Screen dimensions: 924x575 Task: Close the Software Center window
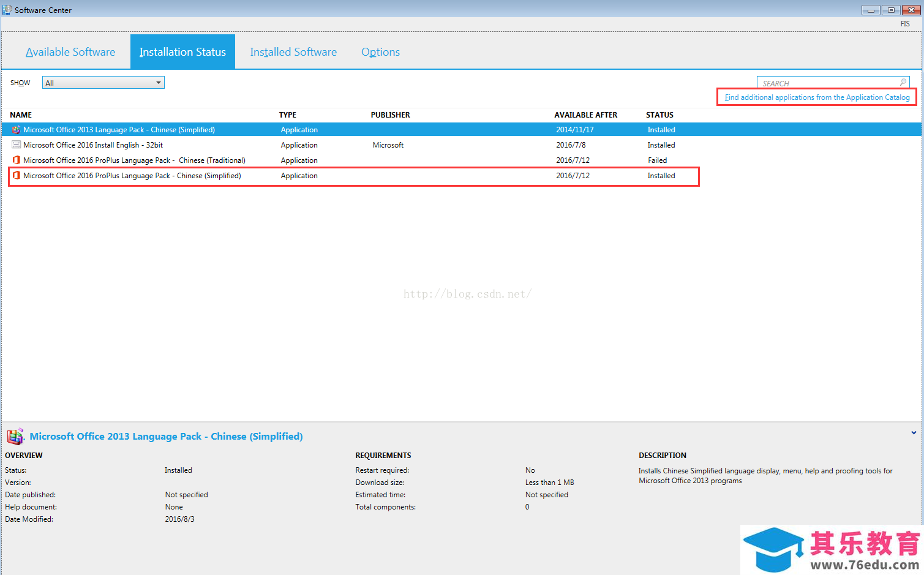click(911, 10)
